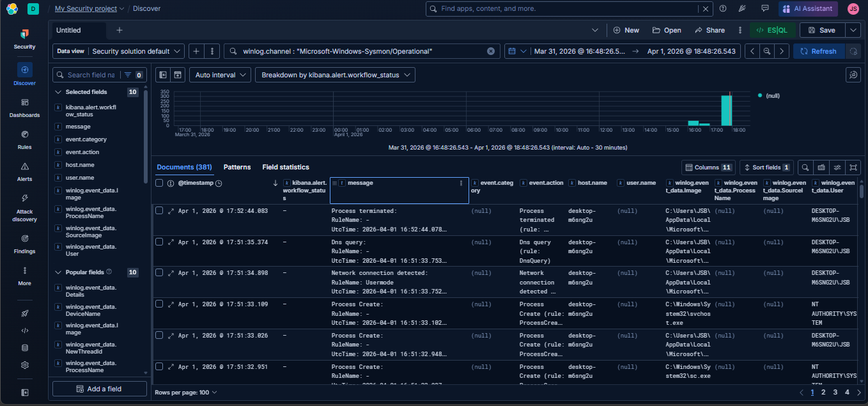The height and width of the screenshot is (406, 868).
Task: Click the Add a field button
Action: click(x=99, y=389)
